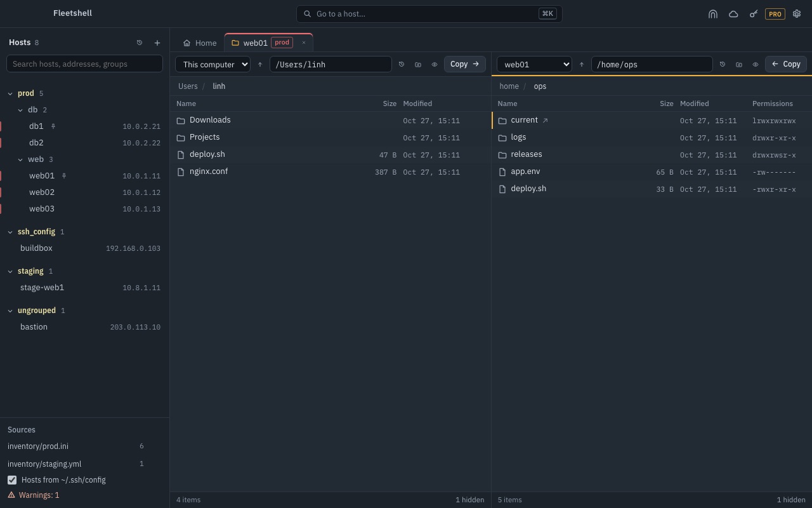Copy local selection to remote with Copy →
Screen dimensions: 812x508
pos(465,64)
